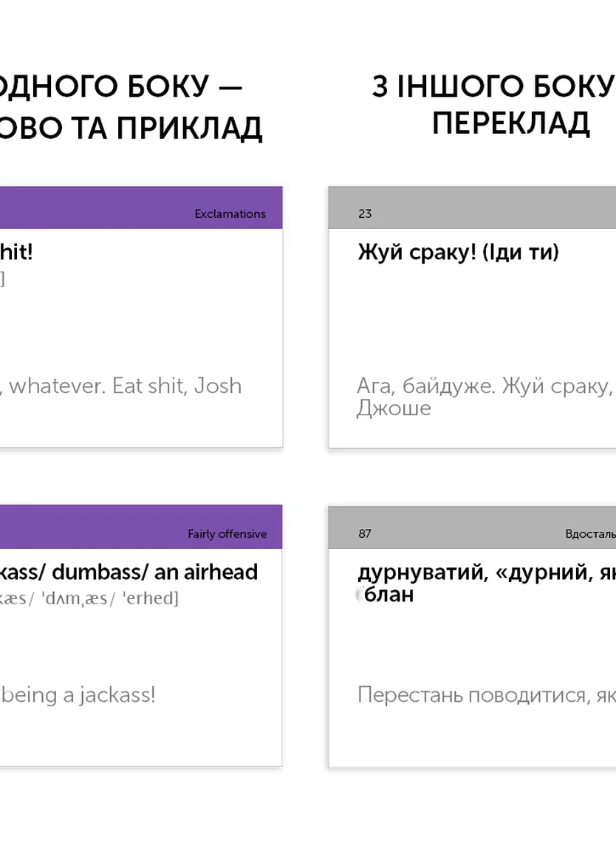Click the word 'блан' on card 87

tap(389, 595)
